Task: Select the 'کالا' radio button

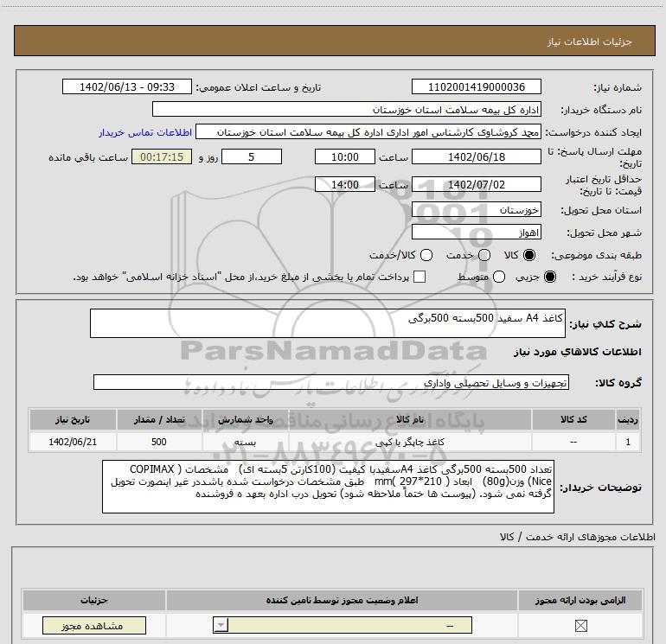Action: [529, 255]
